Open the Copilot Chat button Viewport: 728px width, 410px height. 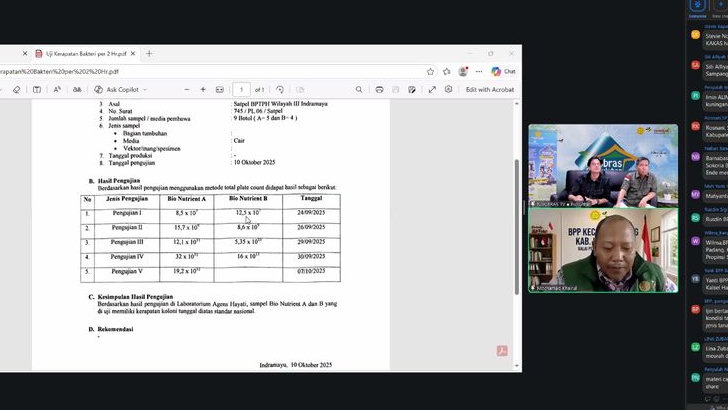(504, 72)
